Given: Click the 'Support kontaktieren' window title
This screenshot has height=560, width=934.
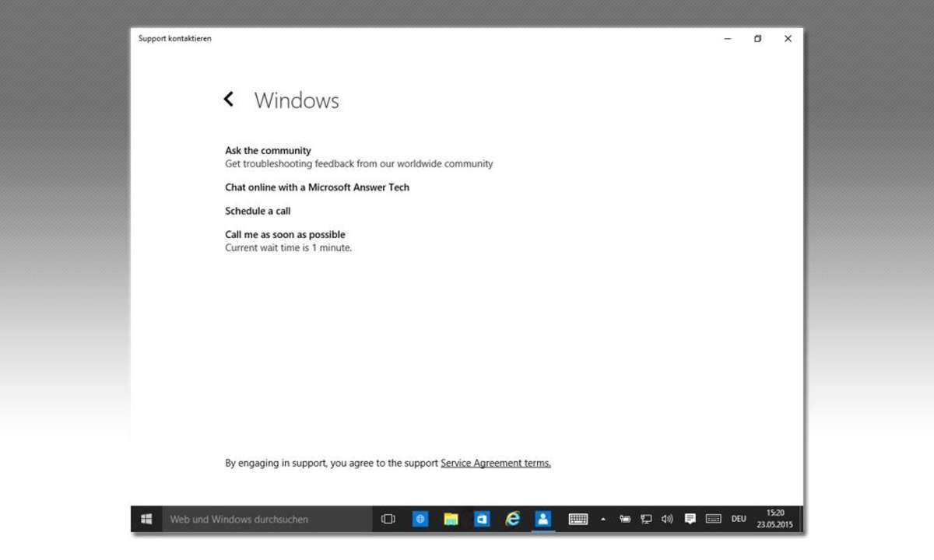Looking at the screenshot, I should (x=175, y=39).
